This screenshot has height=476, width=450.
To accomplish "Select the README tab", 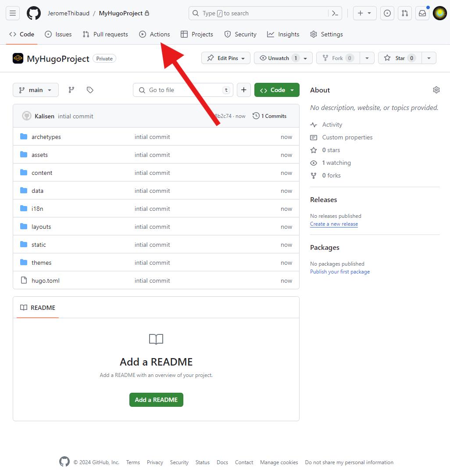I will coord(38,308).
